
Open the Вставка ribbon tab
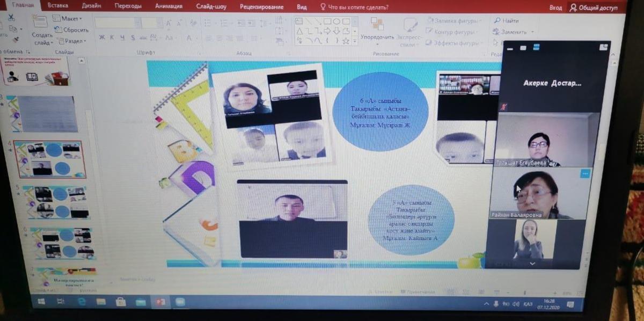pyautogui.click(x=57, y=6)
